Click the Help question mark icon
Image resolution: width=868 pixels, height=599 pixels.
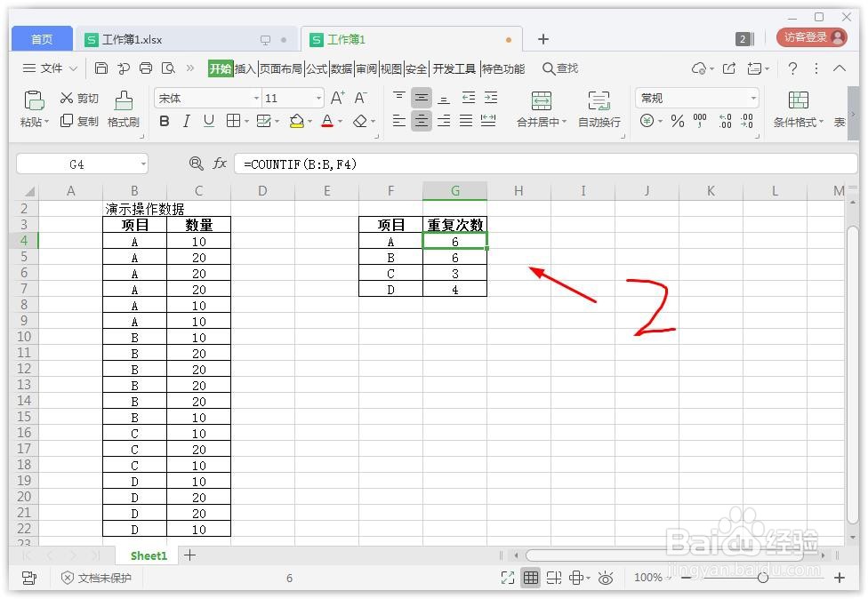792,68
